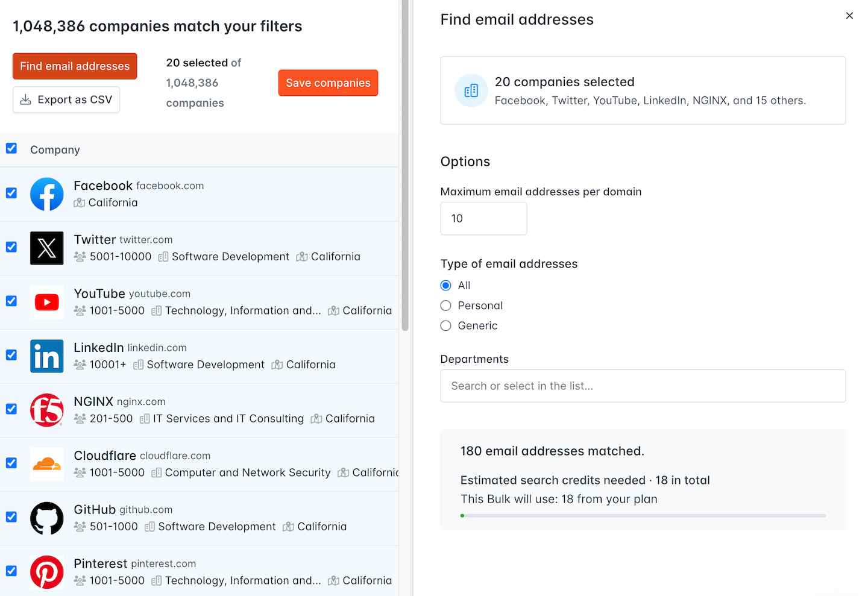The height and width of the screenshot is (596, 868).
Task: Open the Departments search dropdown
Action: tap(643, 386)
